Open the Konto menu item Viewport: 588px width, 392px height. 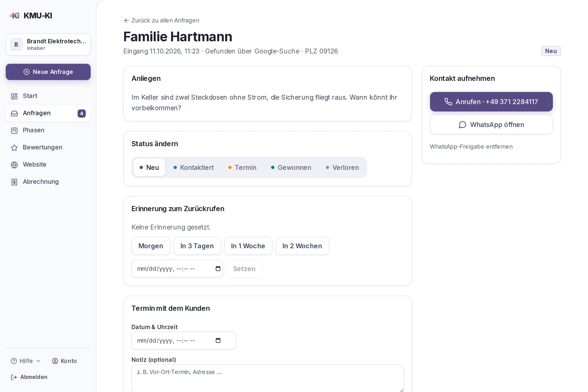pyautogui.click(x=64, y=361)
